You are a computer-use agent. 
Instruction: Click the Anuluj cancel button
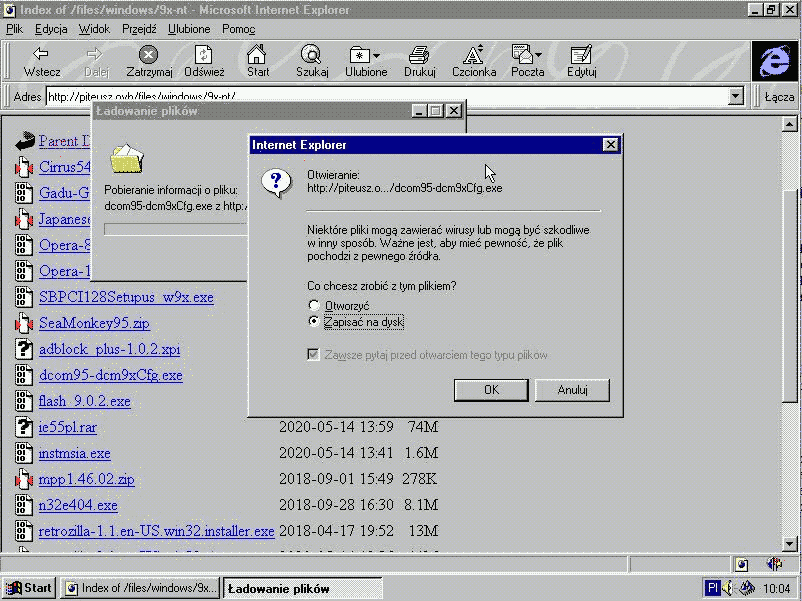pos(572,390)
